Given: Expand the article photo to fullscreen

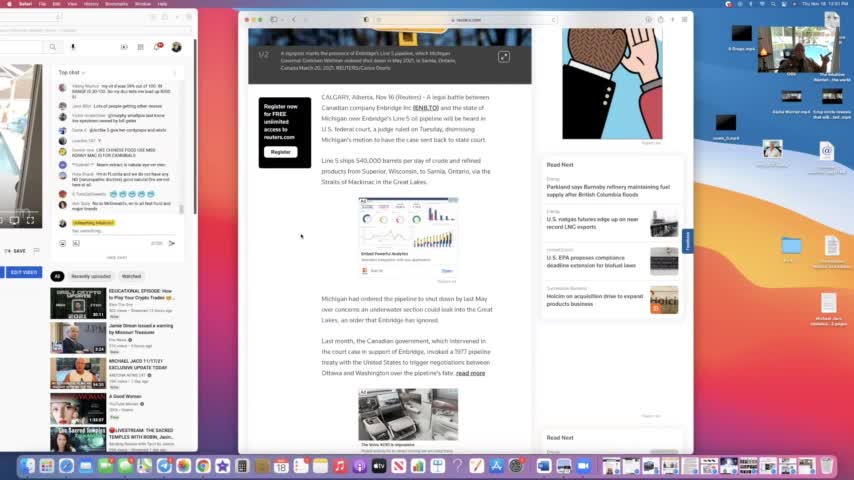Looking at the screenshot, I should pyautogui.click(x=504, y=57).
